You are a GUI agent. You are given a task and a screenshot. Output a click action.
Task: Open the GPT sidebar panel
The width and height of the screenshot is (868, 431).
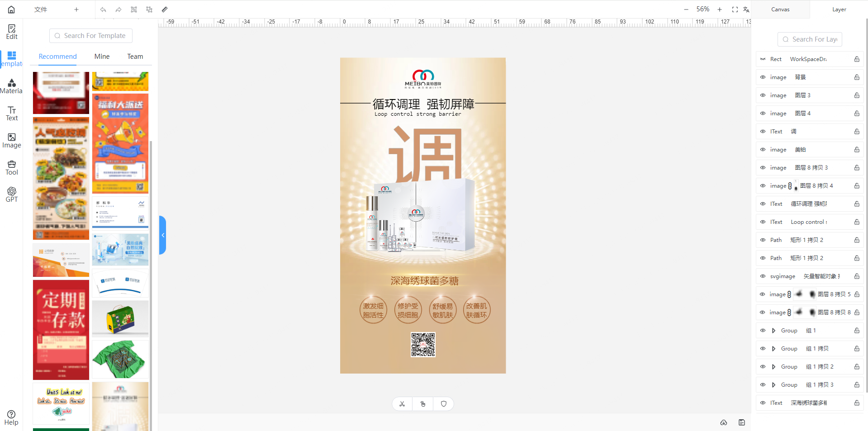[x=12, y=195]
